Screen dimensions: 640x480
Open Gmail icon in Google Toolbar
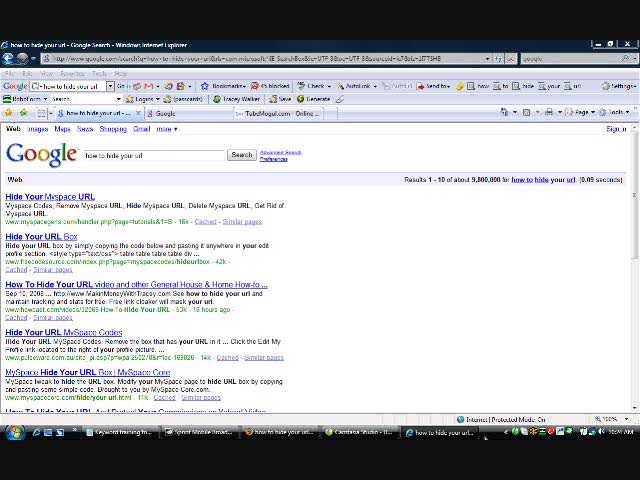(x=149, y=86)
